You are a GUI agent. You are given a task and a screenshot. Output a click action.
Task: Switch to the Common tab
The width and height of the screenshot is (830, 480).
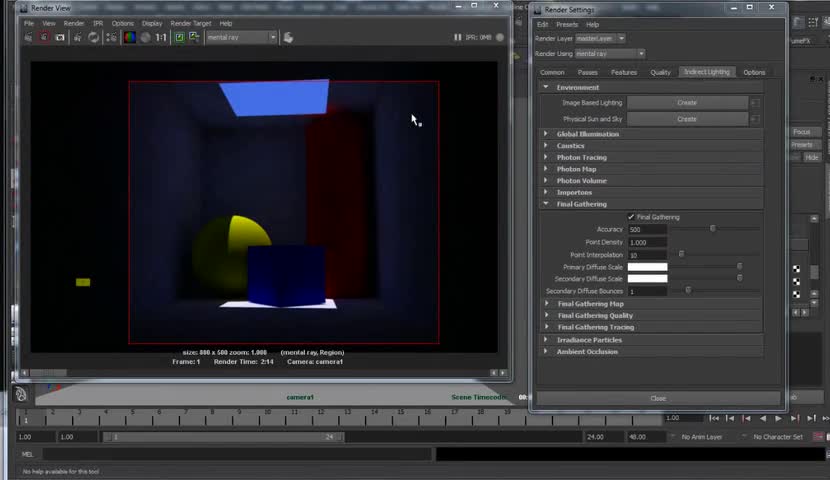(552, 73)
